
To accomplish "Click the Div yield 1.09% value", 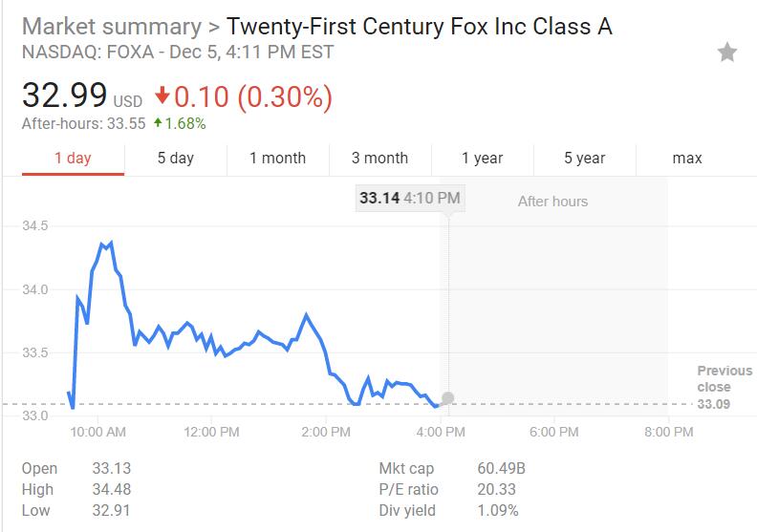I will pyautogui.click(x=497, y=510).
